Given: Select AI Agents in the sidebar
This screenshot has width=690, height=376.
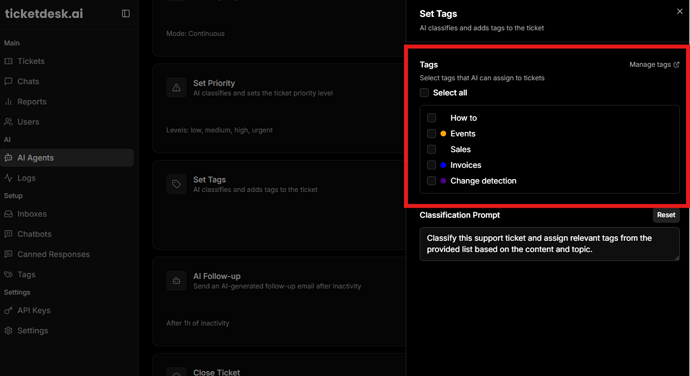Looking at the screenshot, I should [67, 158].
